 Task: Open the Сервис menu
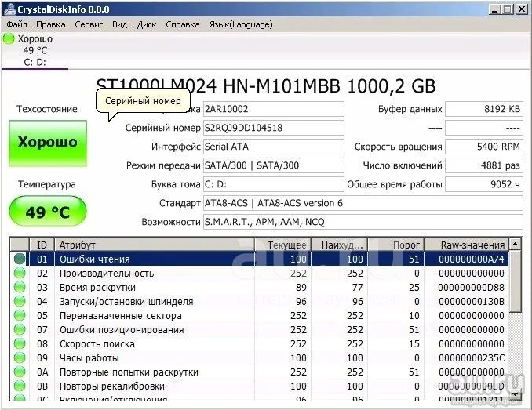[89, 24]
